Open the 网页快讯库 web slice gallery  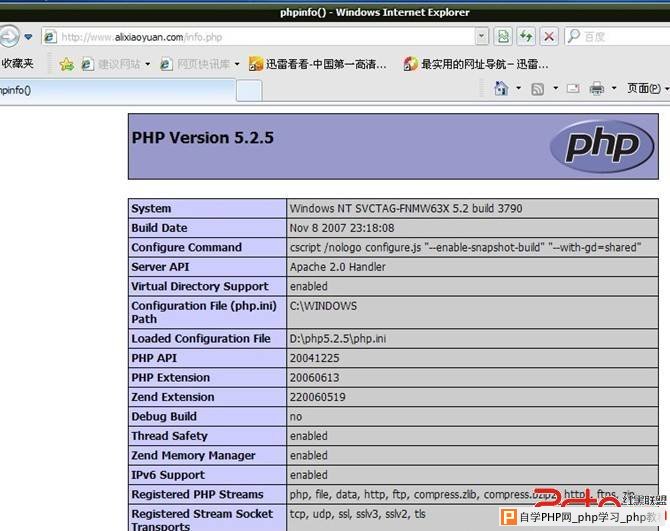(x=195, y=65)
